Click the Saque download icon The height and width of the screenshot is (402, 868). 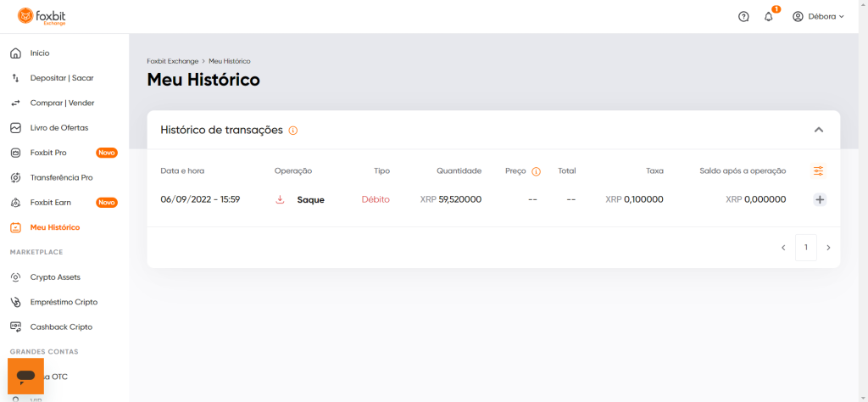tap(280, 199)
